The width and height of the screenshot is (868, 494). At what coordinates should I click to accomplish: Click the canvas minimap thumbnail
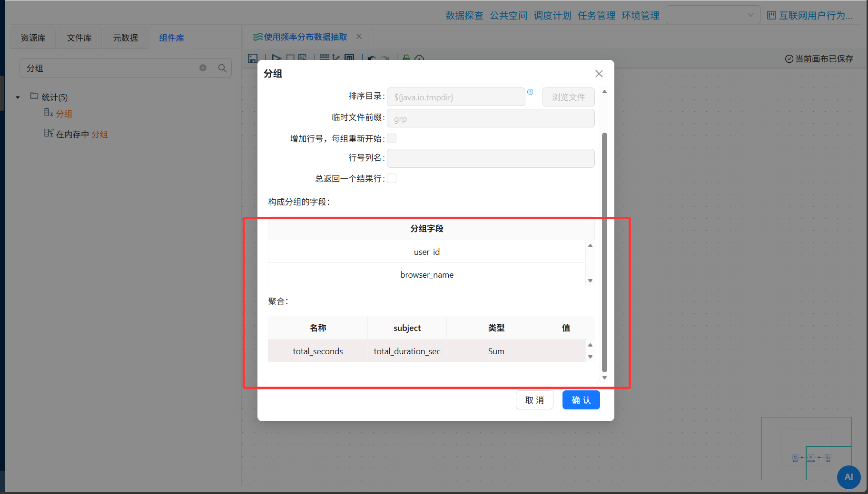807,448
